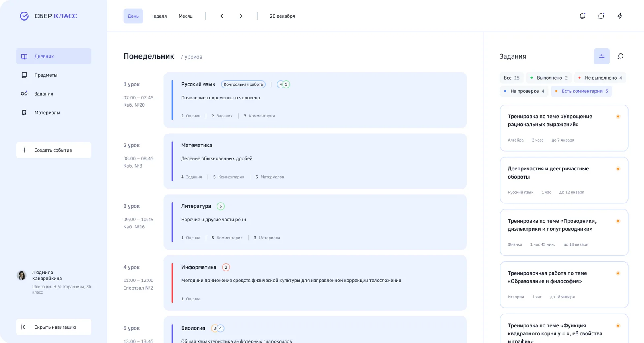Click the lightning bolt icon
The image size is (644, 343).
(x=620, y=16)
